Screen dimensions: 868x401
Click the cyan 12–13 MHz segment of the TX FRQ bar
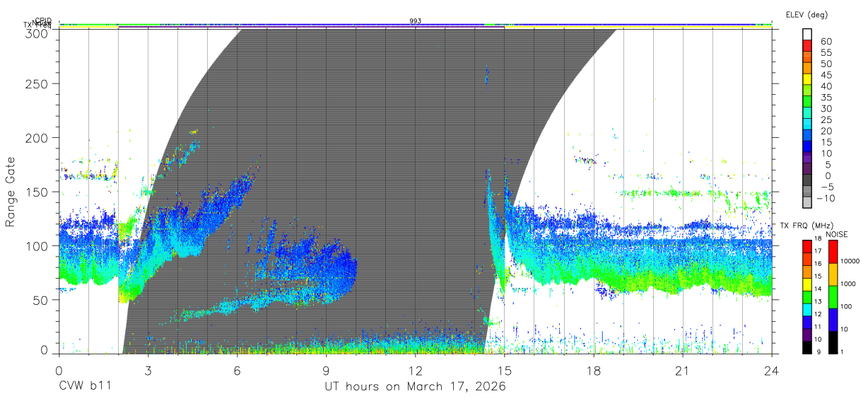coord(807,310)
